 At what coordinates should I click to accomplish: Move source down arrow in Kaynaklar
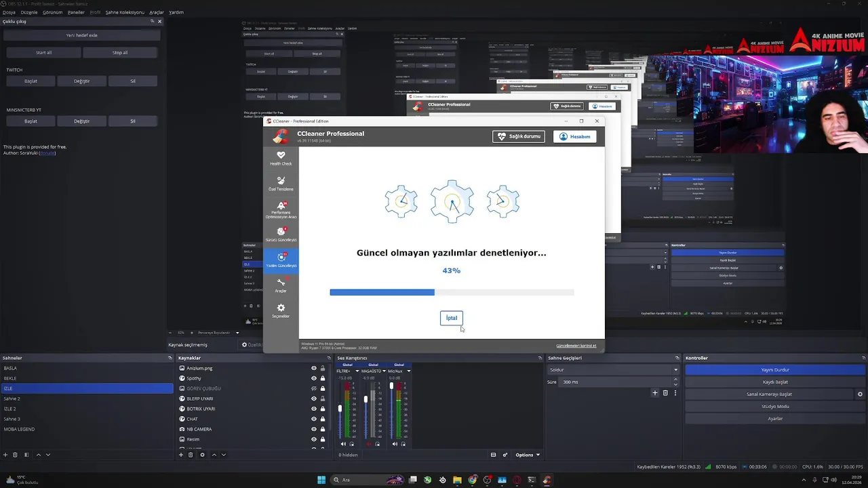pyautogui.click(x=223, y=455)
